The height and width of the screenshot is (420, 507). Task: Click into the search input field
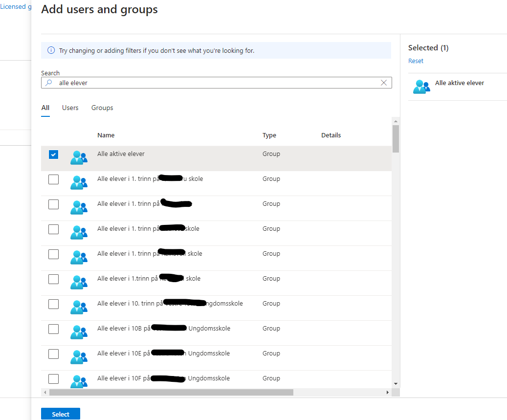click(215, 83)
